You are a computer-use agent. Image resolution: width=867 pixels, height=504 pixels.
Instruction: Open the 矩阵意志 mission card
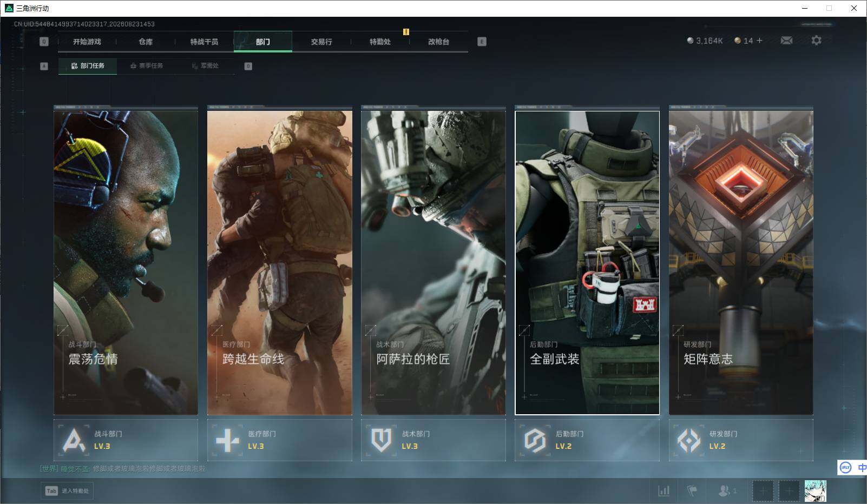tap(741, 263)
